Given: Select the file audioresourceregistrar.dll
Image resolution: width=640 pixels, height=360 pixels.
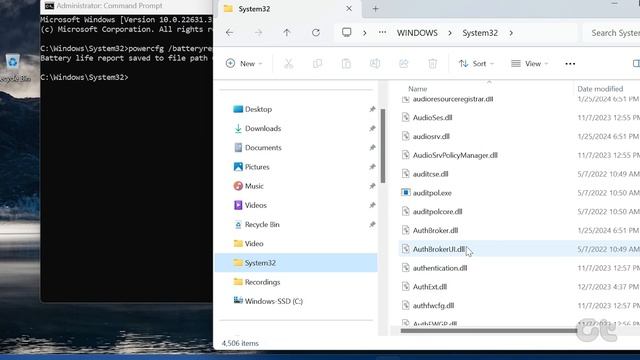Looking at the screenshot, I should click(453, 99).
